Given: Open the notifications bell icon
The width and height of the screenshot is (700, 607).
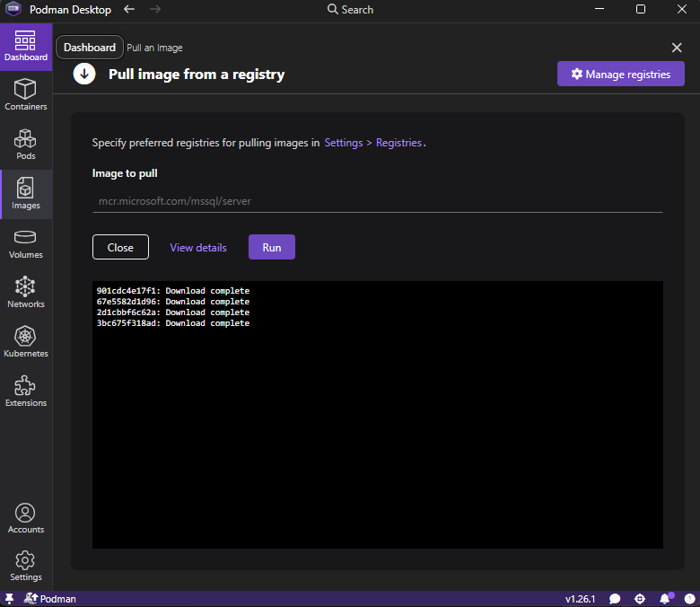Looking at the screenshot, I should click(665, 599).
